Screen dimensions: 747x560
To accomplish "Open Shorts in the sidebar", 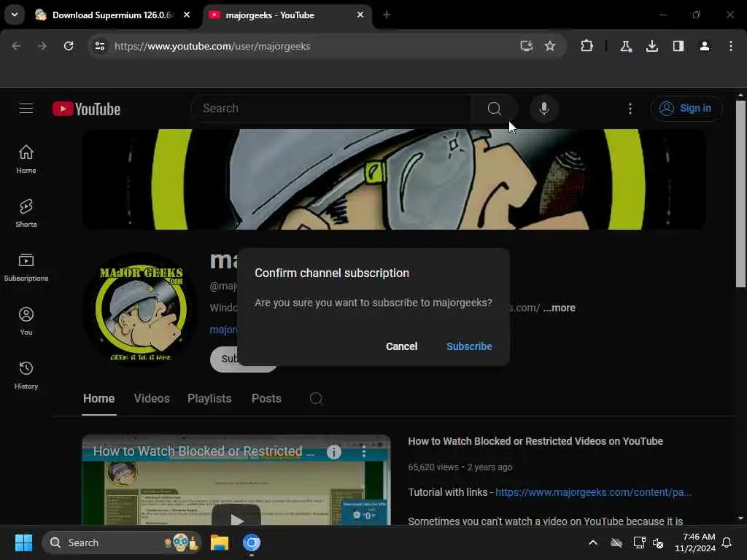I will point(26,214).
